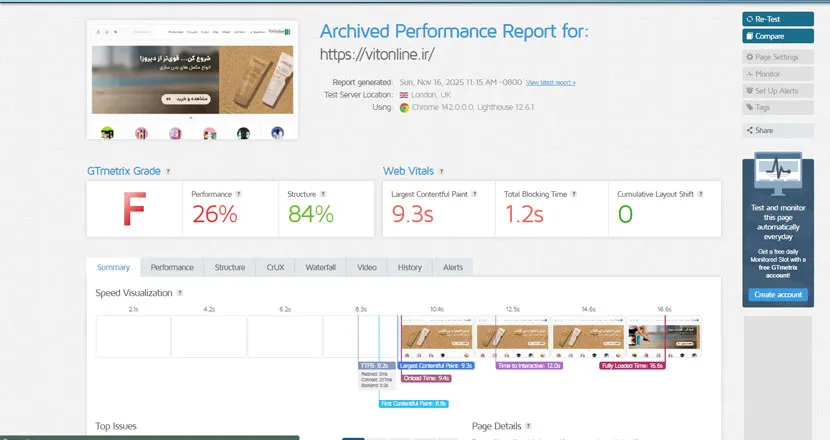Select the History tab
Screen dimensions: 830x440
409,267
